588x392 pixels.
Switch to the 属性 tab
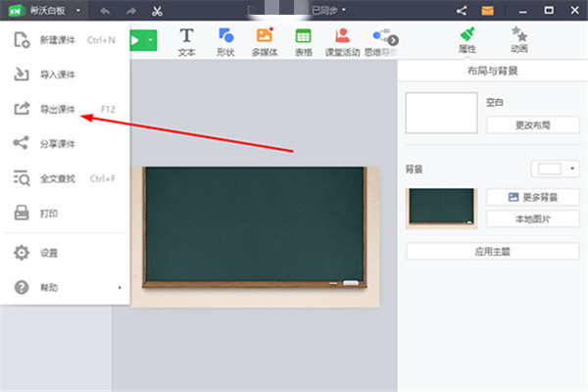coord(467,39)
